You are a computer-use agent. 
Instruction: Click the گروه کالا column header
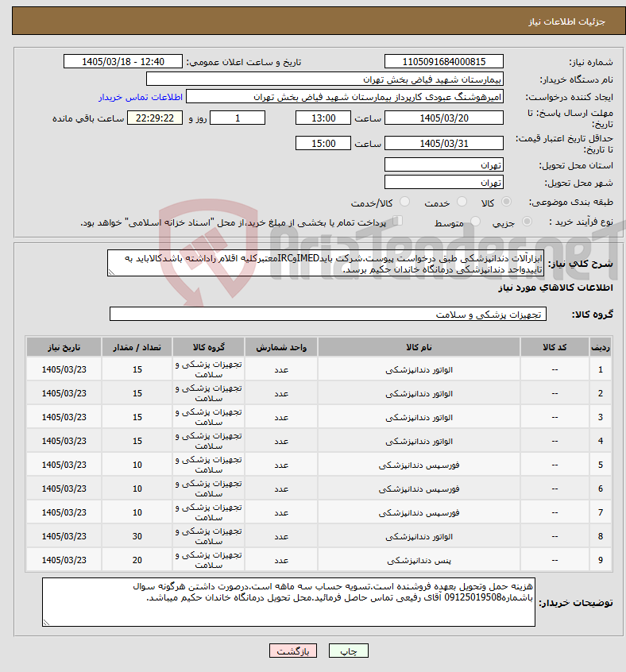(x=208, y=347)
